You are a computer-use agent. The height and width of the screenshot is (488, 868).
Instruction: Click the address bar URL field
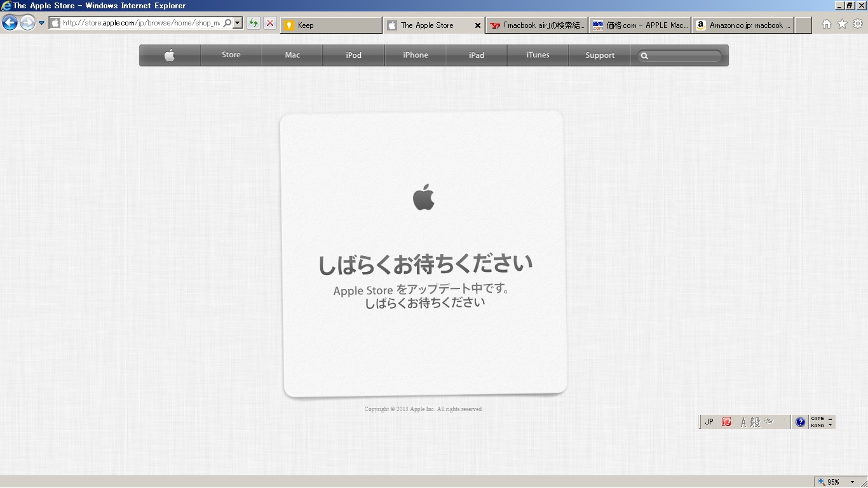(140, 23)
